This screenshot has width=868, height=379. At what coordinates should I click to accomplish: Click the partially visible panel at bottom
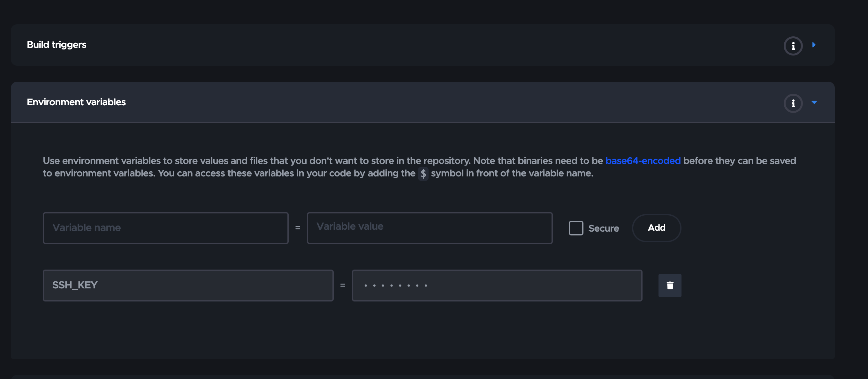[423, 377]
